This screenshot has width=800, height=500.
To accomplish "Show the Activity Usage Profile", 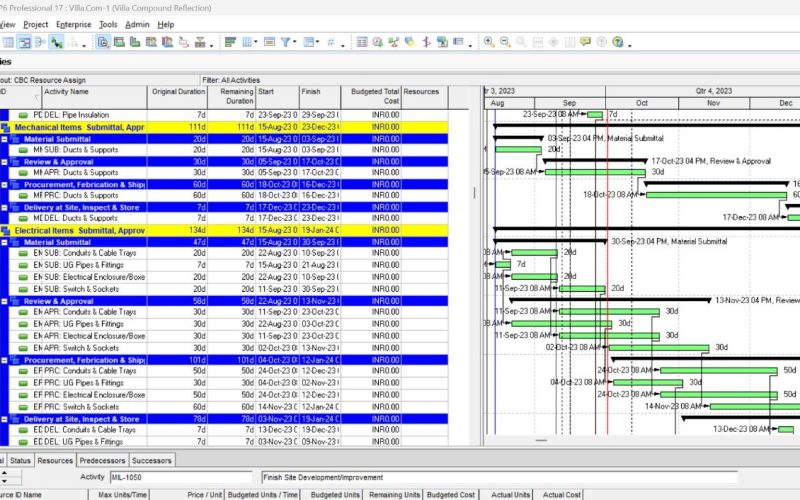I will (x=135, y=42).
